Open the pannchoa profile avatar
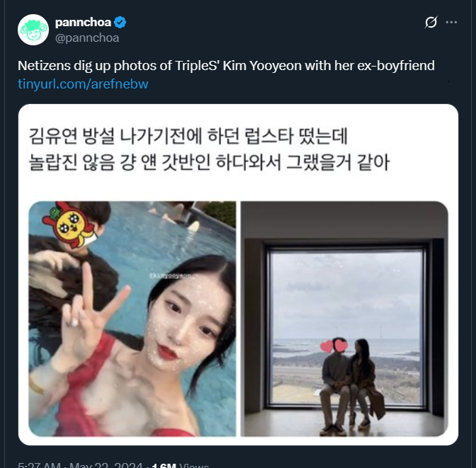 33,30
